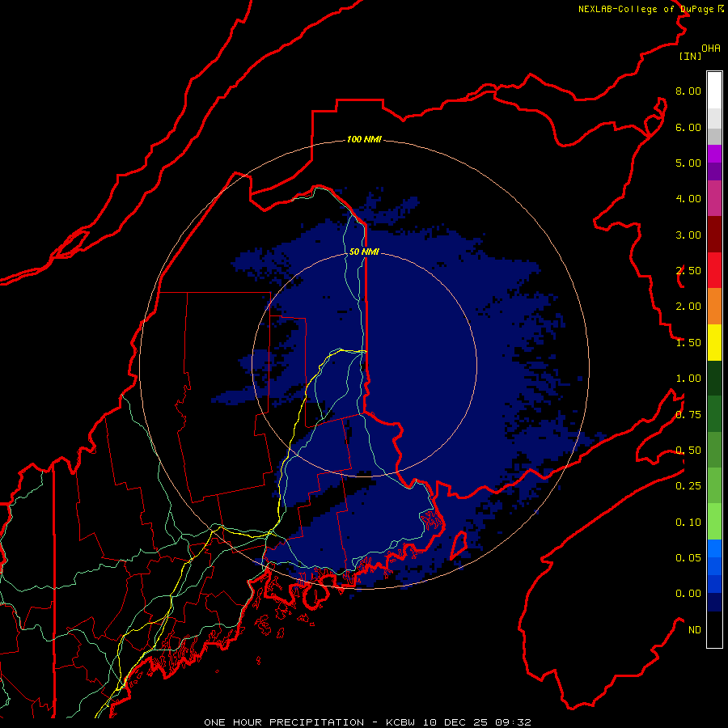Click the light green legend block
The image size is (728, 728).
coord(714,522)
